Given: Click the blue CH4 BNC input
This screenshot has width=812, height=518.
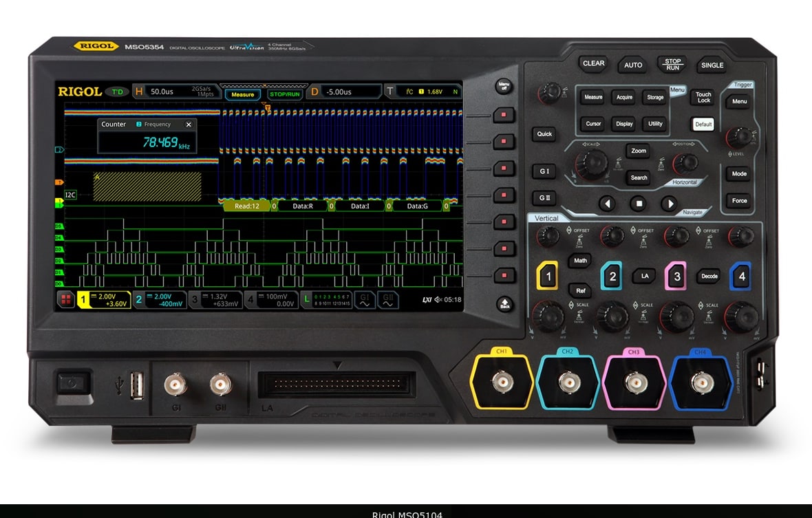Looking at the screenshot, I should coord(701,383).
